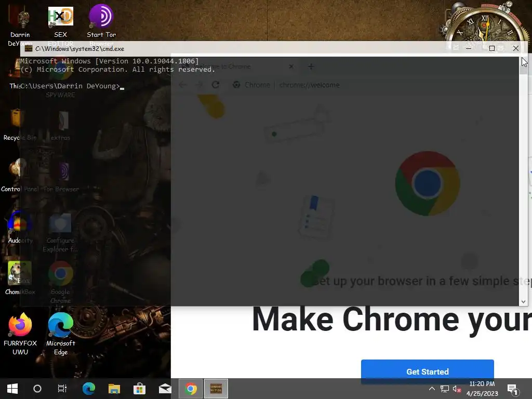Open the notification center icon
Image resolution: width=532 pixels, height=399 pixels.
(513, 390)
